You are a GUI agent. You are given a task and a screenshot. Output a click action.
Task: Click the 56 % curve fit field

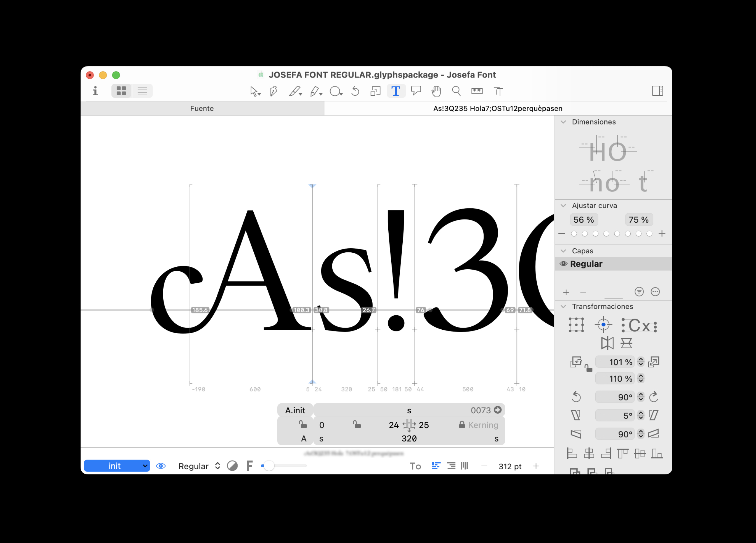tap(584, 220)
